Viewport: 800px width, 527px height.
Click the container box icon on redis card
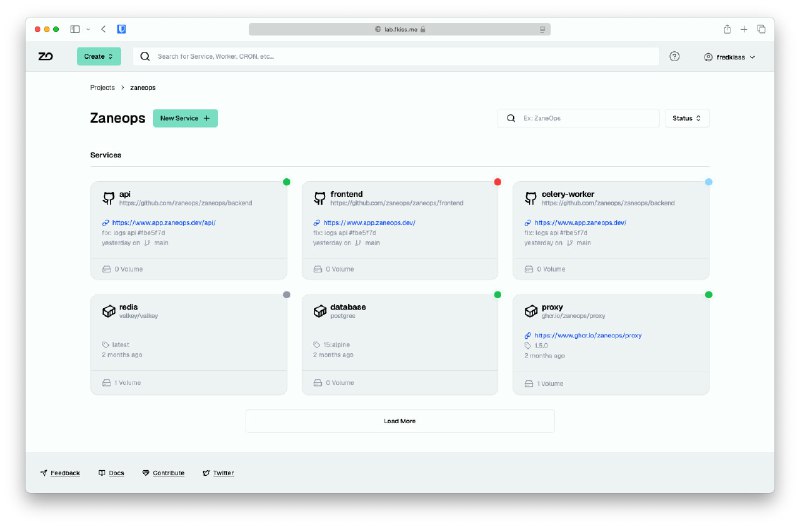tap(108, 311)
